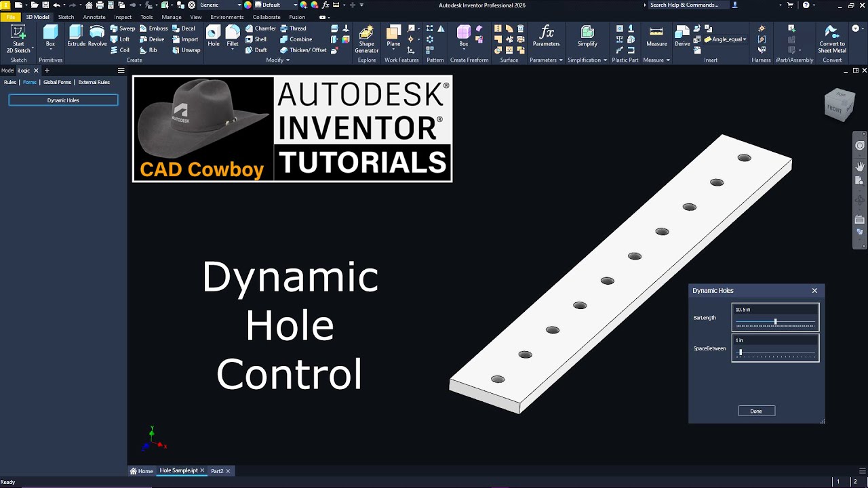Click the BarLength slider track
Screen dimensions: 868x488
(x=775, y=323)
